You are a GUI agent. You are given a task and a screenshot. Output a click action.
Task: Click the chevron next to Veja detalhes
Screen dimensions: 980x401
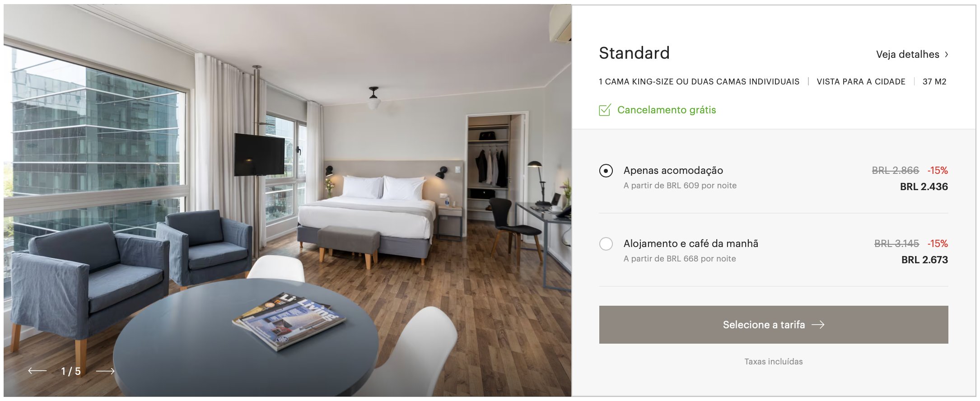click(x=947, y=54)
